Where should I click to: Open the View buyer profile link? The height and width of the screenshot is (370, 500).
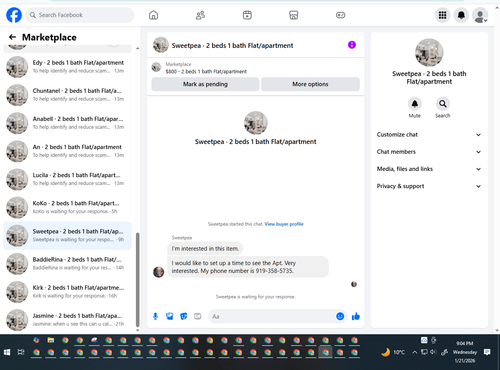(284, 224)
